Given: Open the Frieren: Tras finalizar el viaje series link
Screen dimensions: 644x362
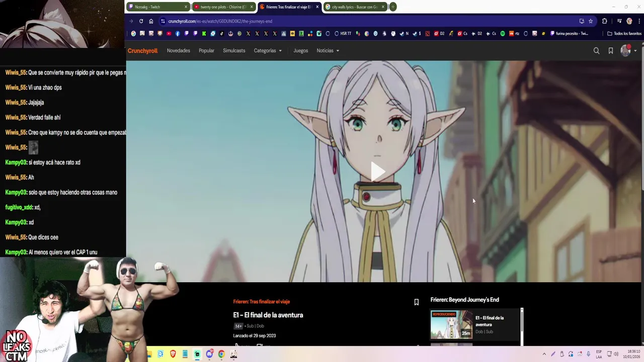Looking at the screenshot, I should pos(262,302).
